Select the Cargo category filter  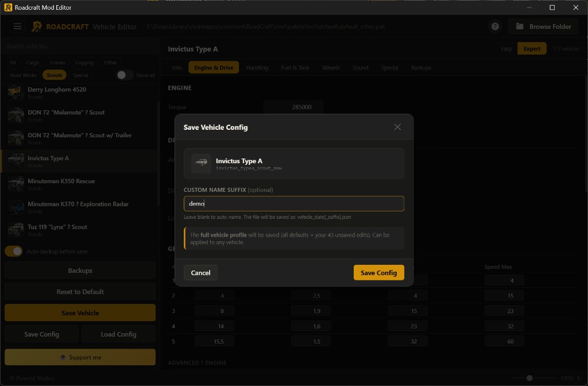tap(33, 63)
